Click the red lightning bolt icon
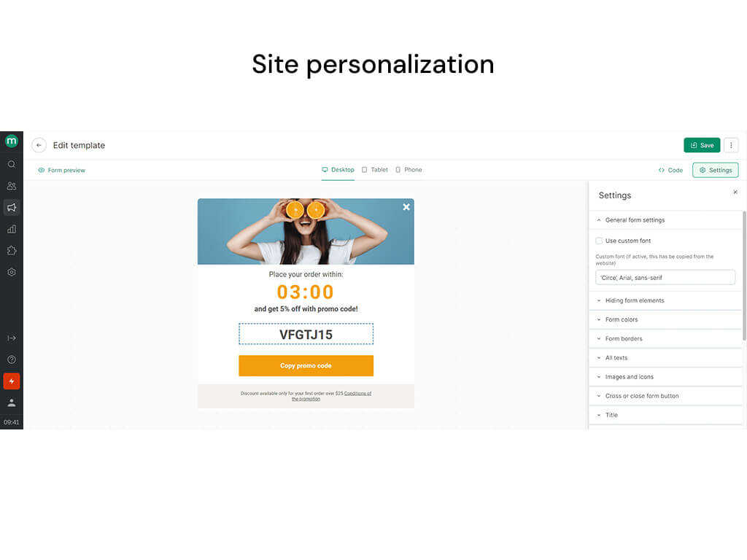Image resolution: width=747 pixels, height=560 pixels. pyautogui.click(x=12, y=381)
